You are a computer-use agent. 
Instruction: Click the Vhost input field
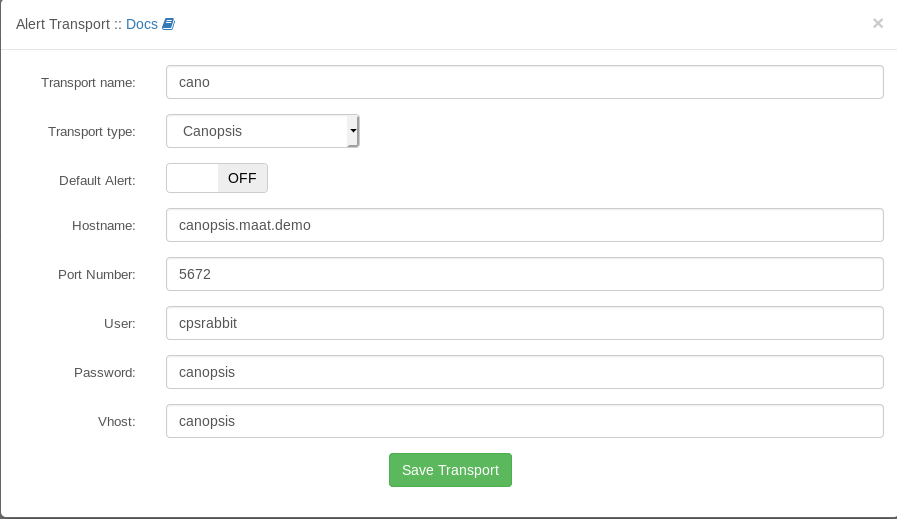[x=524, y=421]
